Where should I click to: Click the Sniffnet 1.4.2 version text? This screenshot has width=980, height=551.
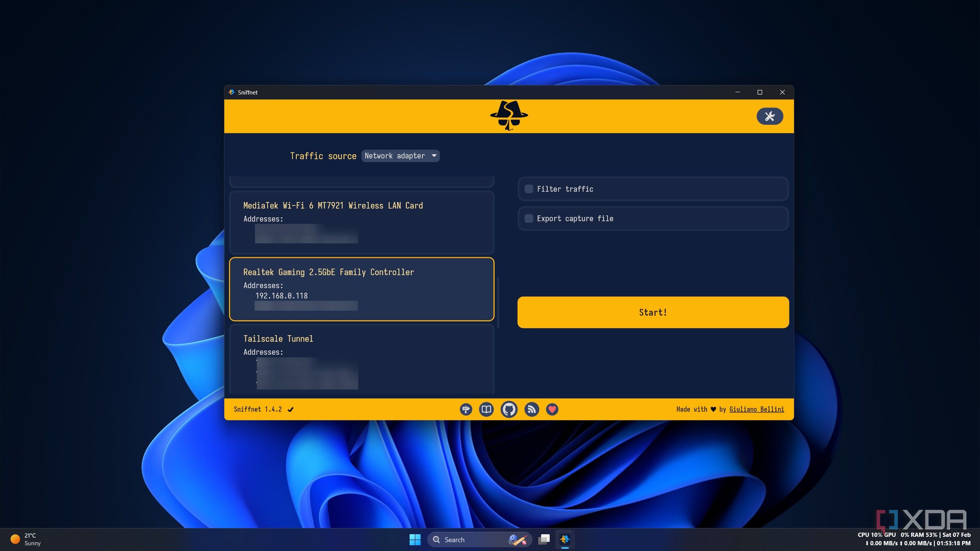point(258,409)
